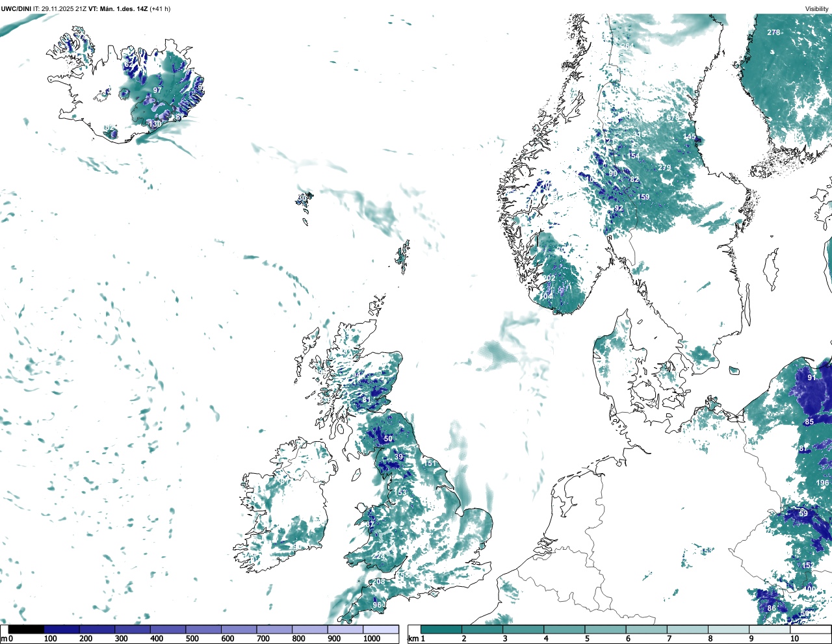Select the dark navy 100–200 m legend swatch

(62, 629)
